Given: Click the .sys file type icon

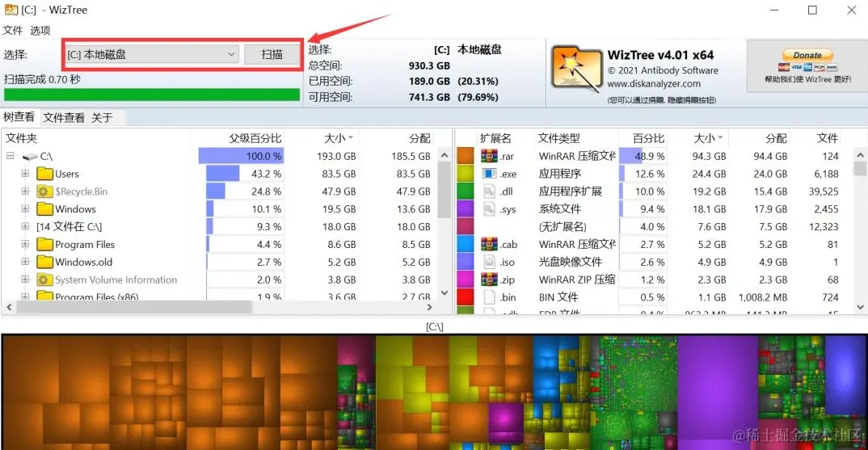Looking at the screenshot, I should pyautogui.click(x=489, y=209).
